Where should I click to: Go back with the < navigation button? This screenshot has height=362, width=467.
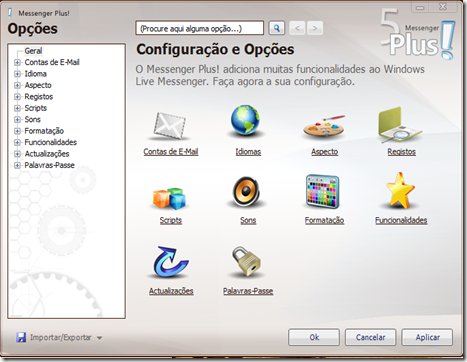click(297, 28)
